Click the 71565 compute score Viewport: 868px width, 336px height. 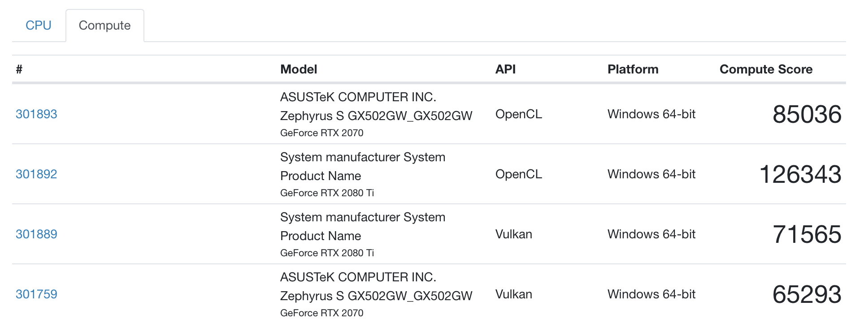tap(807, 235)
